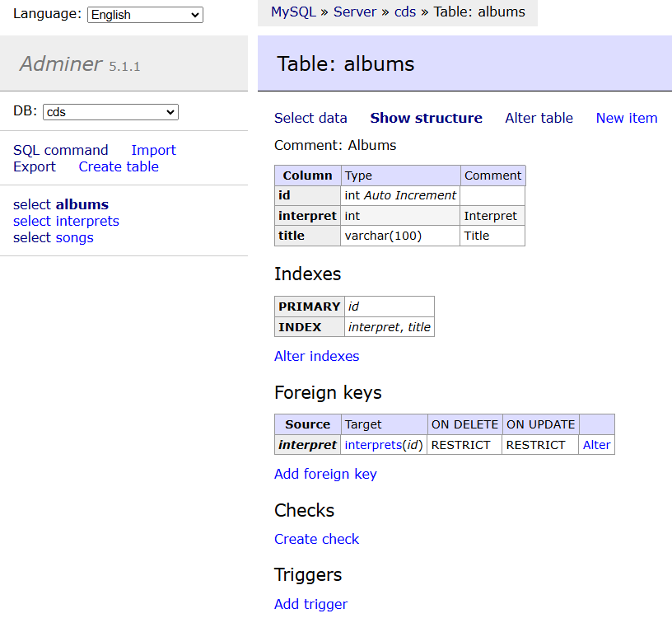Open the SQL command link
The height and width of the screenshot is (618, 672).
point(60,150)
